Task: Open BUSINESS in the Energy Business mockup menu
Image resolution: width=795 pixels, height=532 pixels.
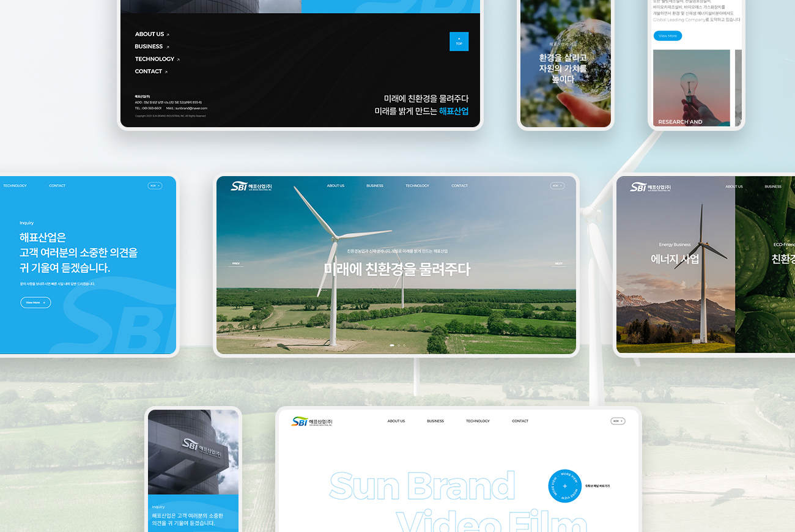Action: tap(773, 187)
